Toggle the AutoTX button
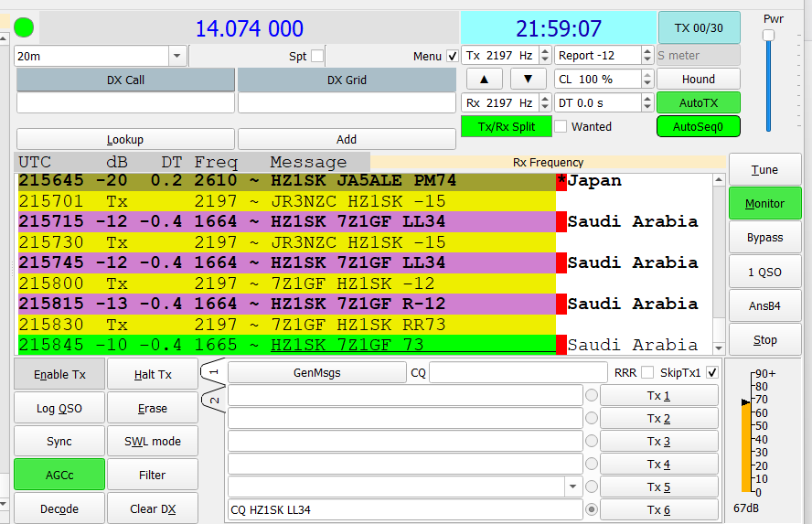Viewport: 812px width, 524px height. pyautogui.click(x=698, y=102)
